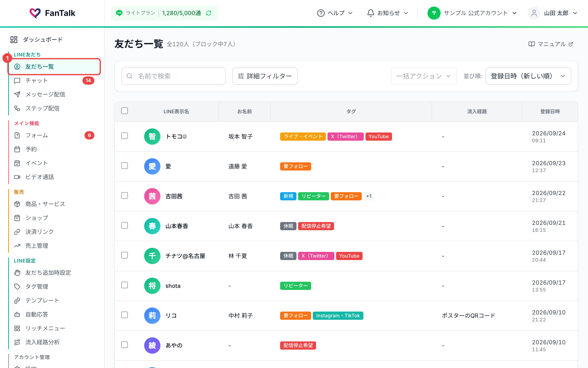Open the マニュアル external link
Viewport: 588px width, 368px height.
[x=551, y=44]
